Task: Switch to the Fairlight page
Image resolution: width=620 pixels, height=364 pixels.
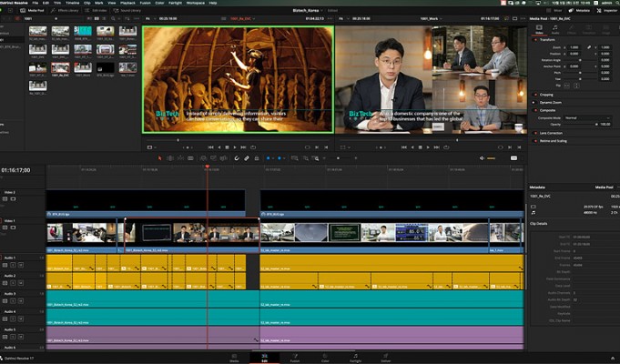Action: pyautogui.click(x=356, y=357)
